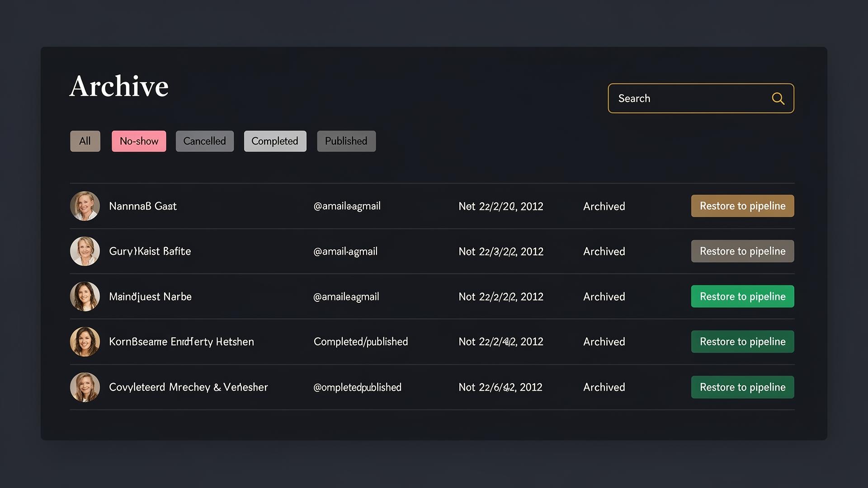Click date Not 22/3/22, 2012
Image resolution: width=868 pixels, height=488 pixels.
(x=501, y=252)
